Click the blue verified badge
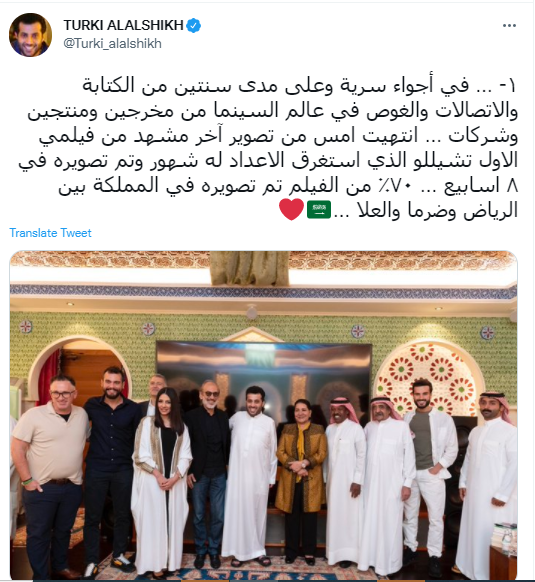Viewport: 535px width, 582px height. 193,26
